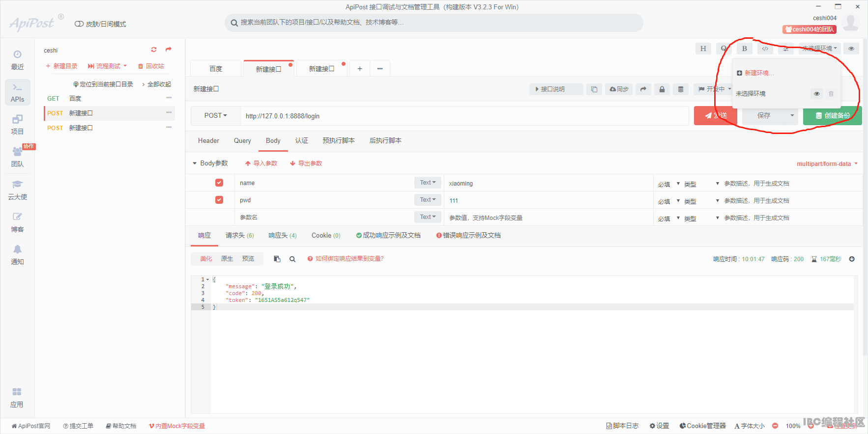Open the 未选择环境 environment dropdown
Screen dimensions: 868x434
(819, 49)
